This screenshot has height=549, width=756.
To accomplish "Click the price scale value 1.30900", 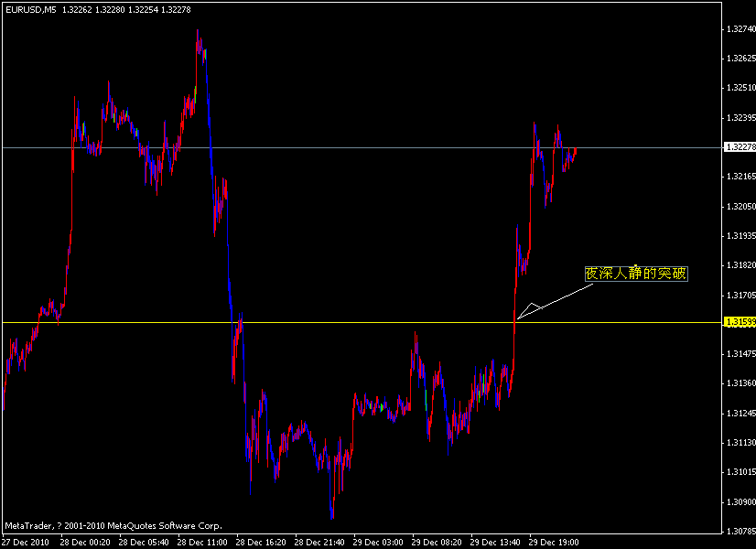I will pyautogui.click(x=741, y=501).
